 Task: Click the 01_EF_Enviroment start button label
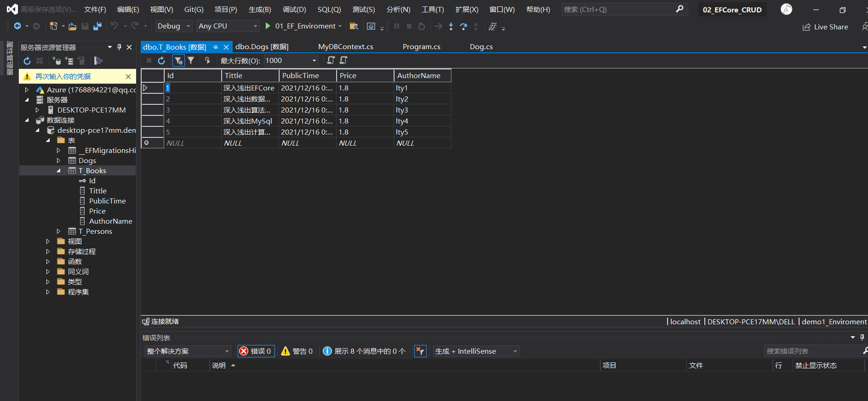pos(305,26)
